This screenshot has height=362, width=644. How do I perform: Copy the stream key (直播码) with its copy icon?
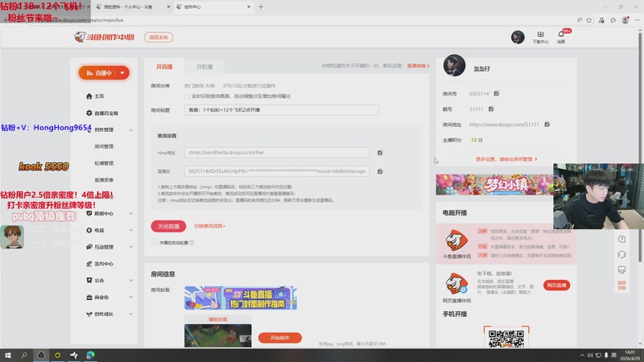(x=380, y=171)
